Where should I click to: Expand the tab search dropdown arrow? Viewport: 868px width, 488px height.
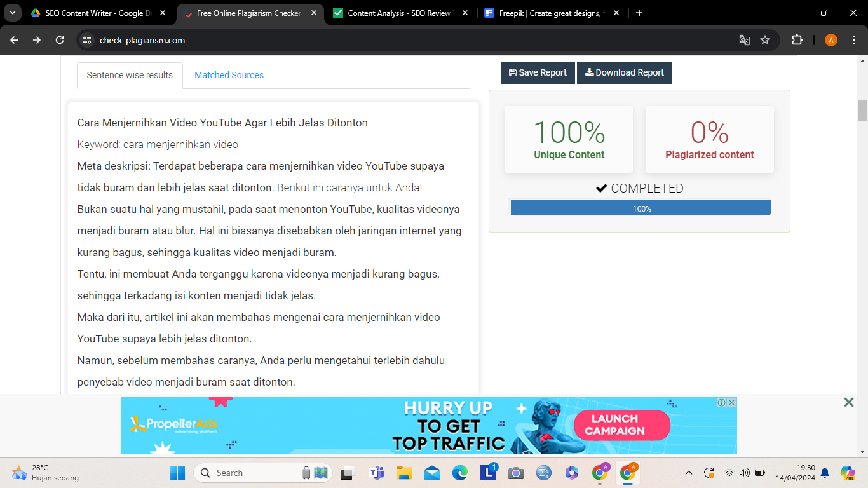point(12,13)
